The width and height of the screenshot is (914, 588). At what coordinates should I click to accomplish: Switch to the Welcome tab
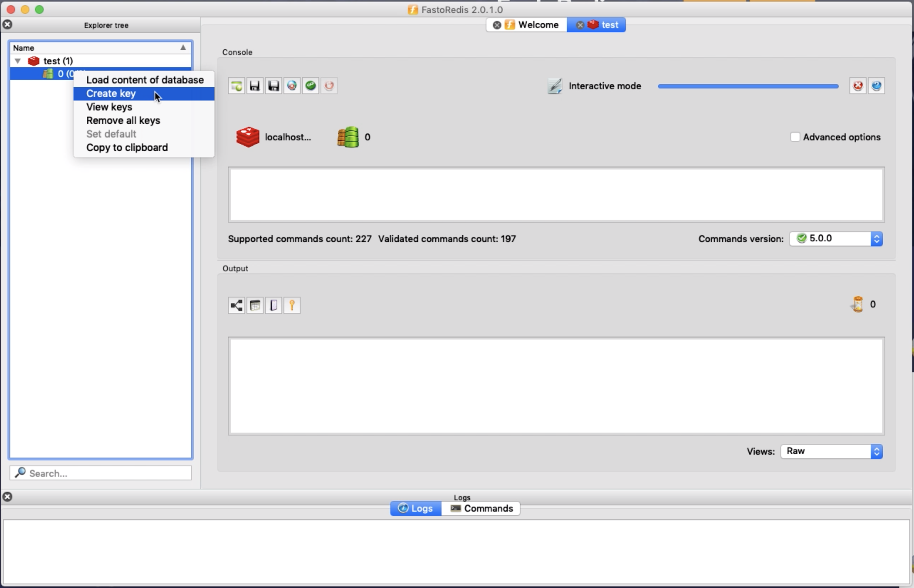pyautogui.click(x=527, y=25)
